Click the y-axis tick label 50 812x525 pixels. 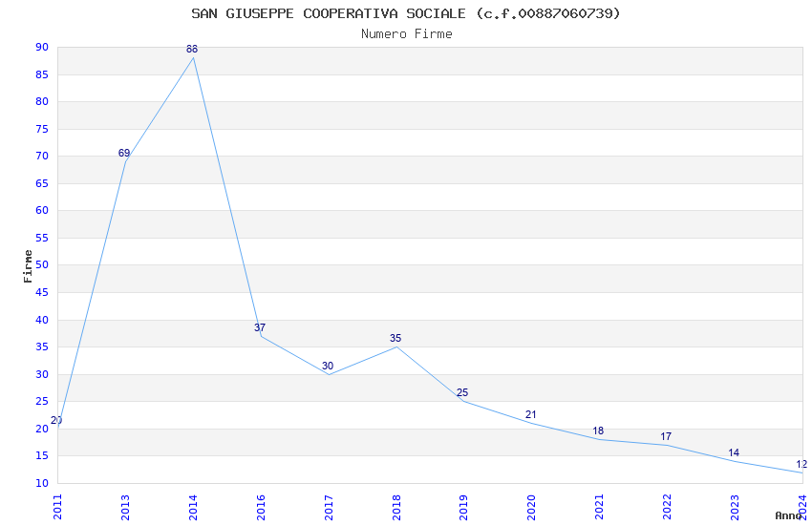pyautogui.click(x=42, y=264)
